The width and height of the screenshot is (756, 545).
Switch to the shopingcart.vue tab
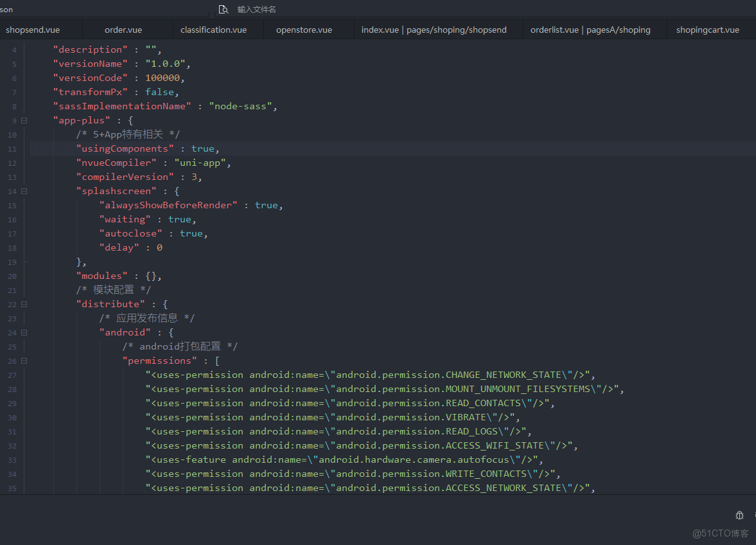point(707,30)
